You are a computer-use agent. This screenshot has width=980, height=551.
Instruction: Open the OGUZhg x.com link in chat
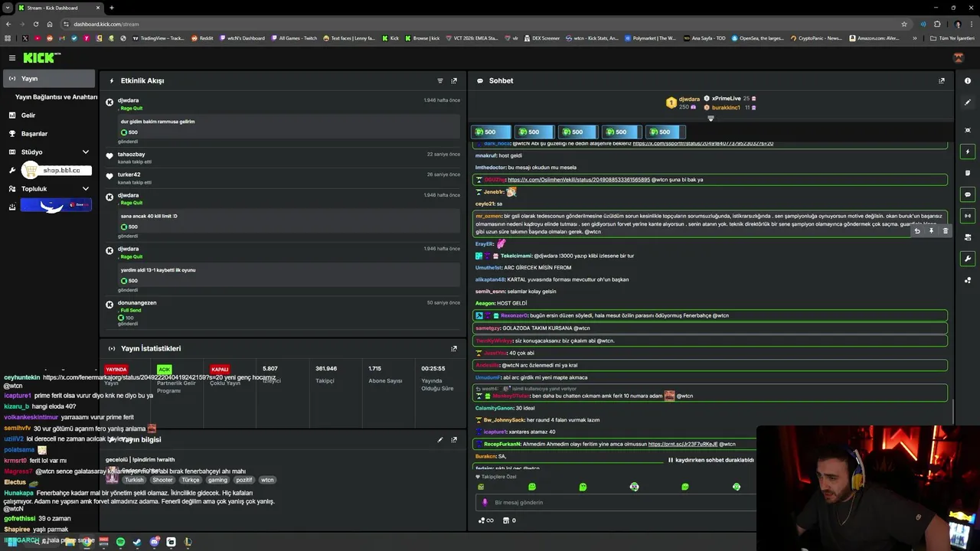pos(578,180)
